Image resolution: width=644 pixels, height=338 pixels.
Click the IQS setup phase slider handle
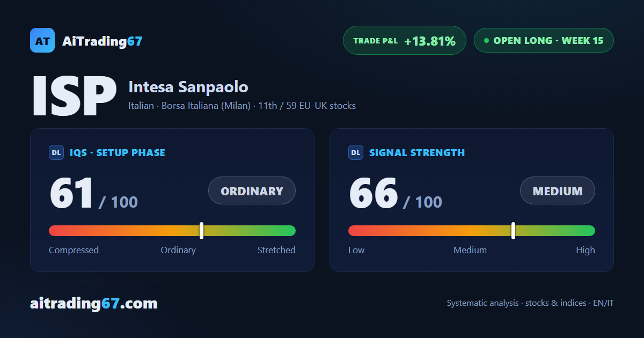point(201,231)
